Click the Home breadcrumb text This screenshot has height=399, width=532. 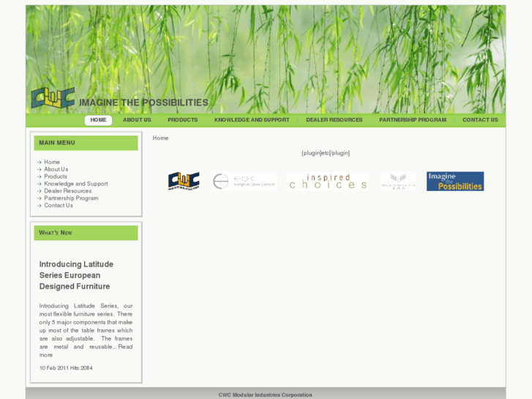tap(160, 138)
